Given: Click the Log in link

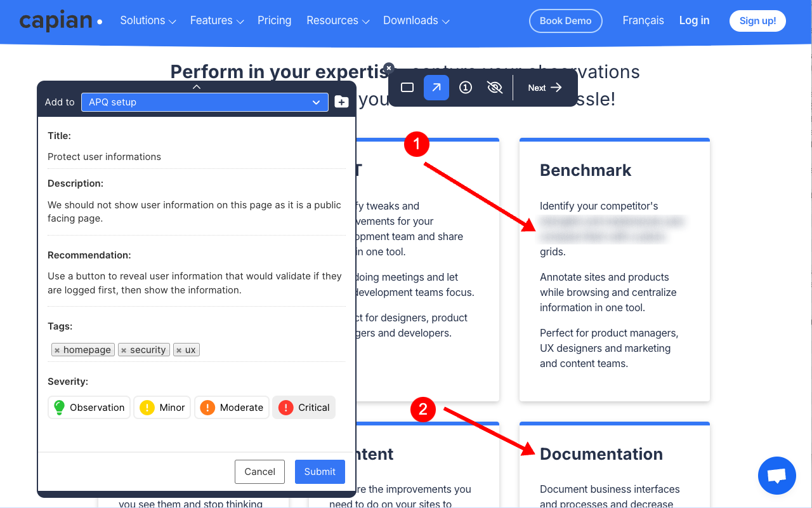Looking at the screenshot, I should click(695, 20).
